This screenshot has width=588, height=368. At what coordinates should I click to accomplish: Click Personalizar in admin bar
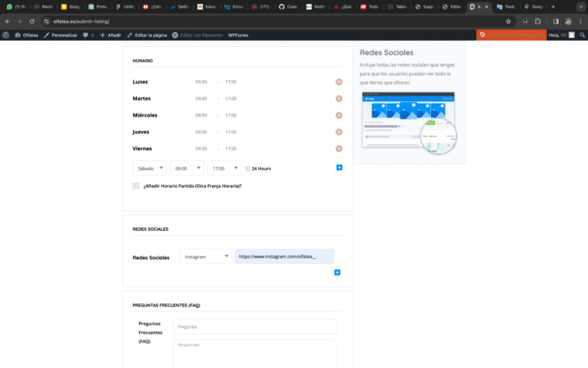pos(60,35)
